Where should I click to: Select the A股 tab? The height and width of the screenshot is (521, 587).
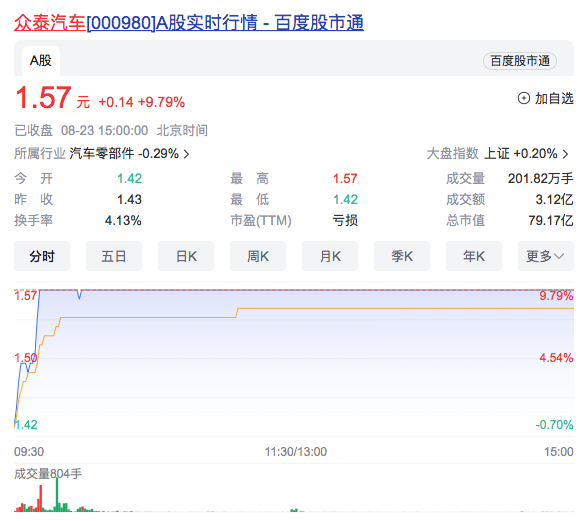click(41, 61)
